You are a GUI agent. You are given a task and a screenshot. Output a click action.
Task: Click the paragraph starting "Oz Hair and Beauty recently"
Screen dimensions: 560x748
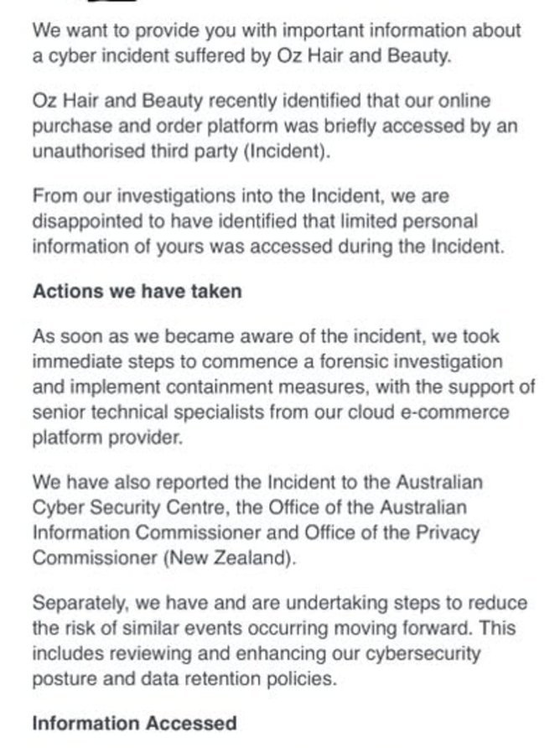[x=275, y=126]
